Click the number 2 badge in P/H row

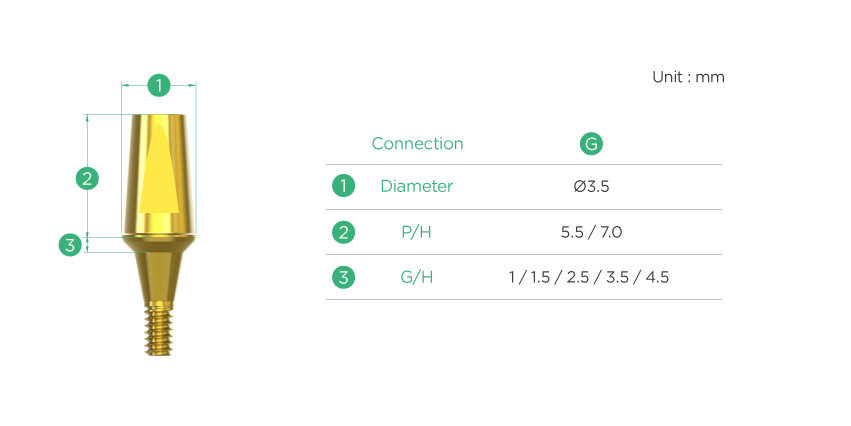(x=344, y=232)
